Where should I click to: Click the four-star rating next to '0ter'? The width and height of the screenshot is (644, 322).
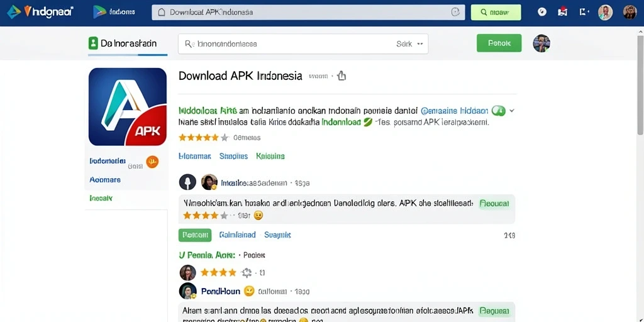[205, 215]
